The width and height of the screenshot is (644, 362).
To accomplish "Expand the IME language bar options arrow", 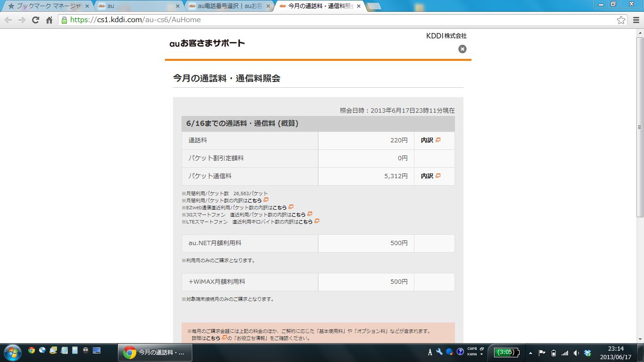I will pyautogui.click(x=481, y=354).
